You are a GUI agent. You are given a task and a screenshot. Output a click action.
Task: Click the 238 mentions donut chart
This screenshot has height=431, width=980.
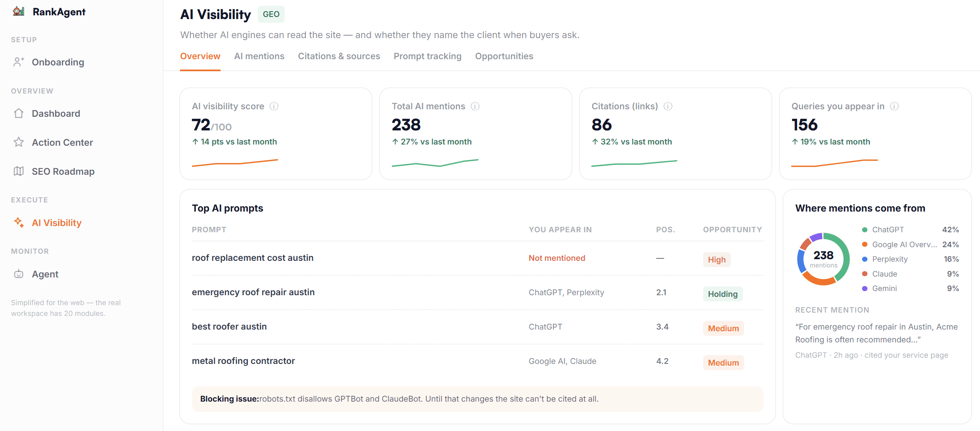(x=823, y=259)
